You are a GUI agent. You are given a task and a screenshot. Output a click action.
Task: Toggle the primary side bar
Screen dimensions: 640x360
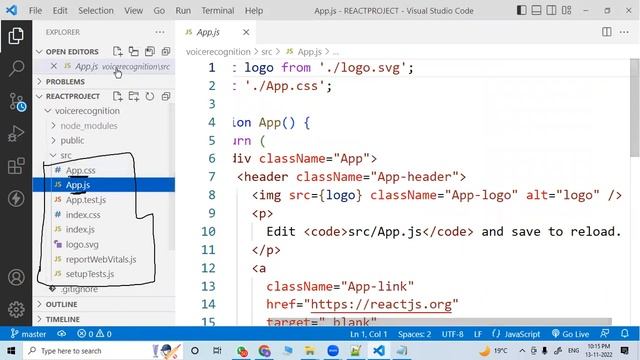coord(522,10)
